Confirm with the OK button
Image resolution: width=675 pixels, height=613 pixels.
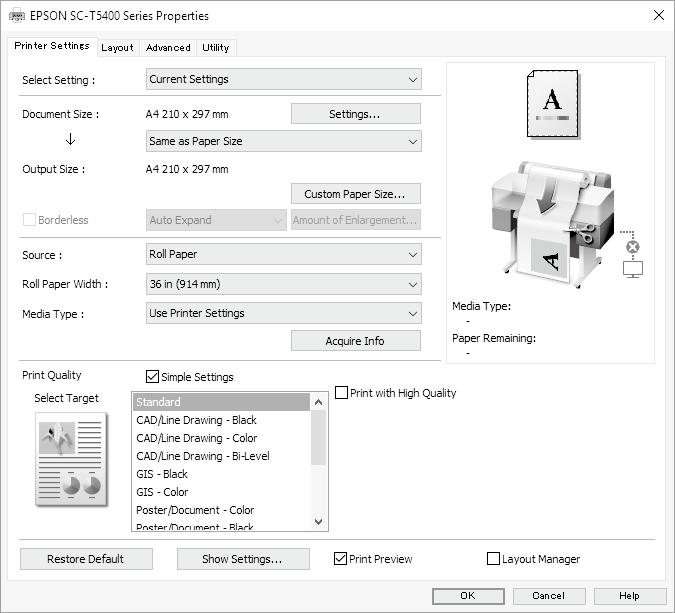pyautogui.click(x=468, y=596)
